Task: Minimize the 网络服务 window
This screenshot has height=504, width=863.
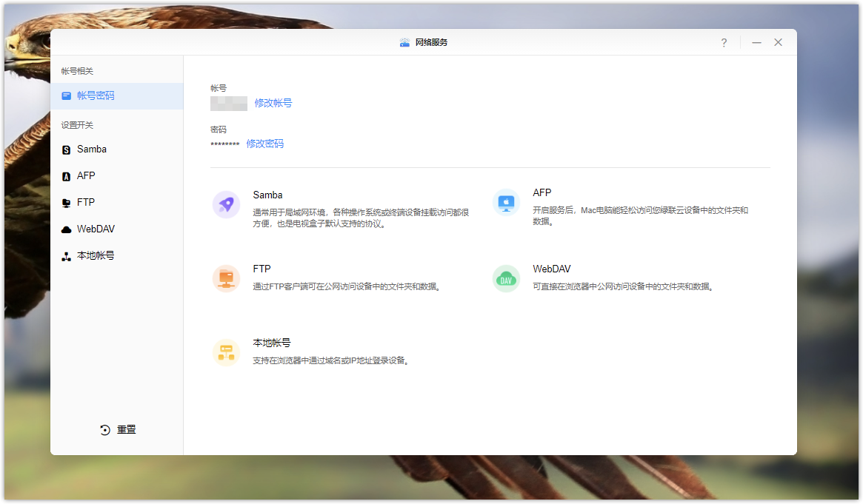Action: pos(757,42)
